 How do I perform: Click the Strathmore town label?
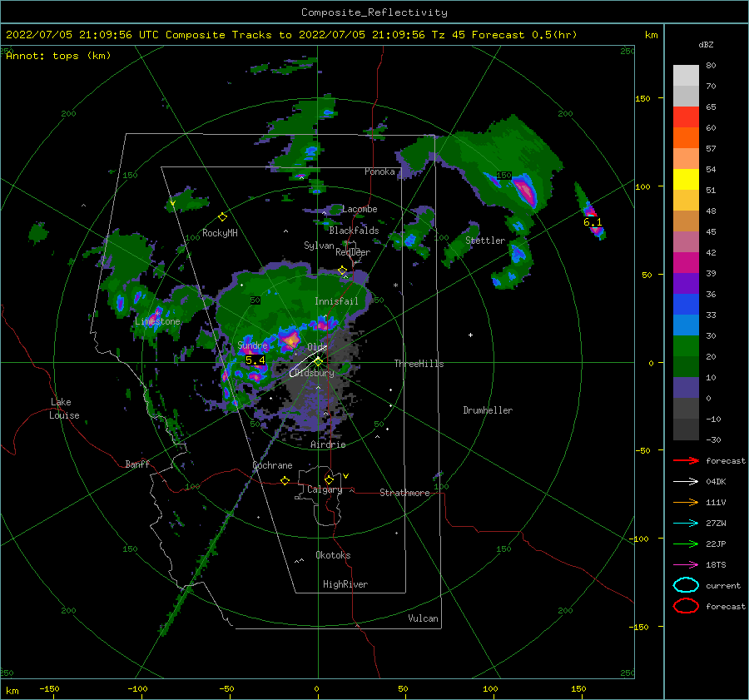404,493
